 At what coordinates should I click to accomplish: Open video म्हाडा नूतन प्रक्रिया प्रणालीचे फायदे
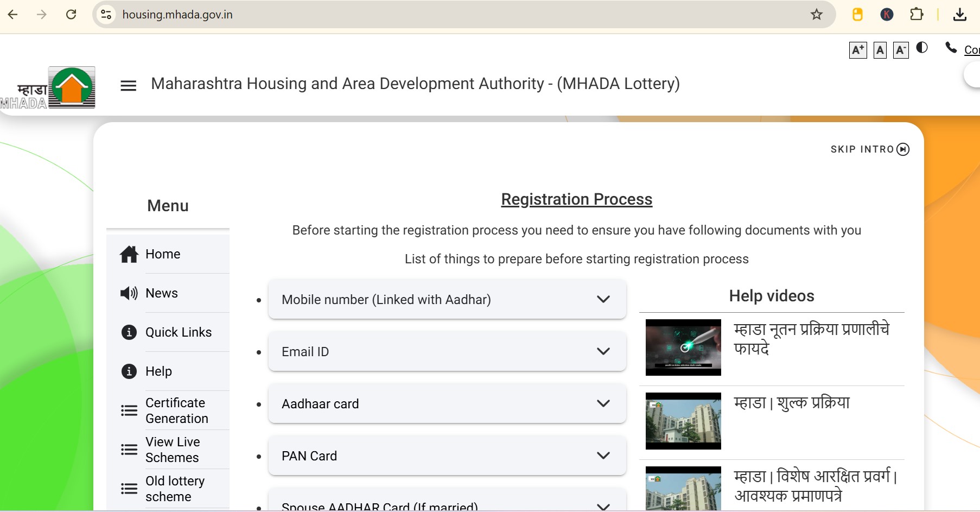point(811,338)
